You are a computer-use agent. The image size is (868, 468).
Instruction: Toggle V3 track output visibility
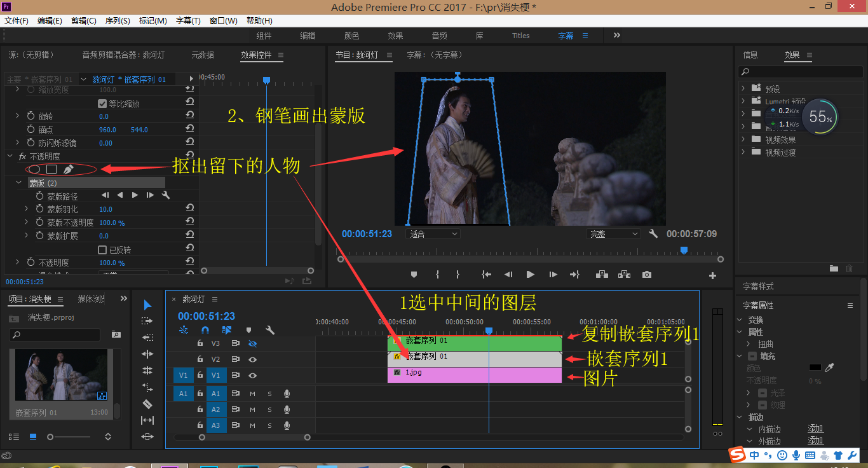tap(252, 343)
